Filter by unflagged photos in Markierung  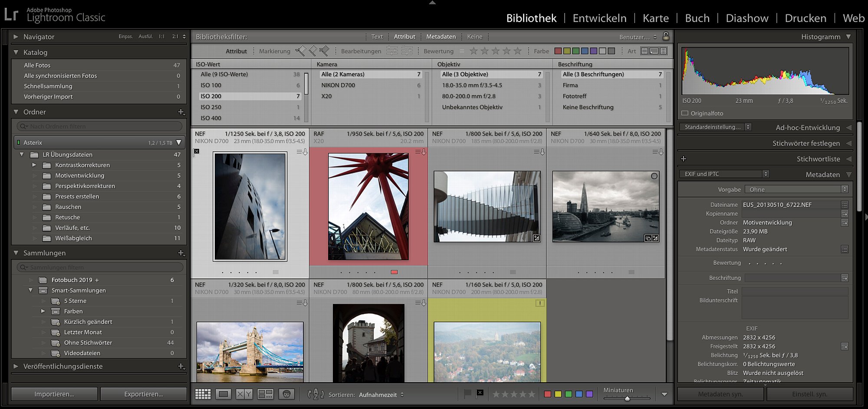312,51
